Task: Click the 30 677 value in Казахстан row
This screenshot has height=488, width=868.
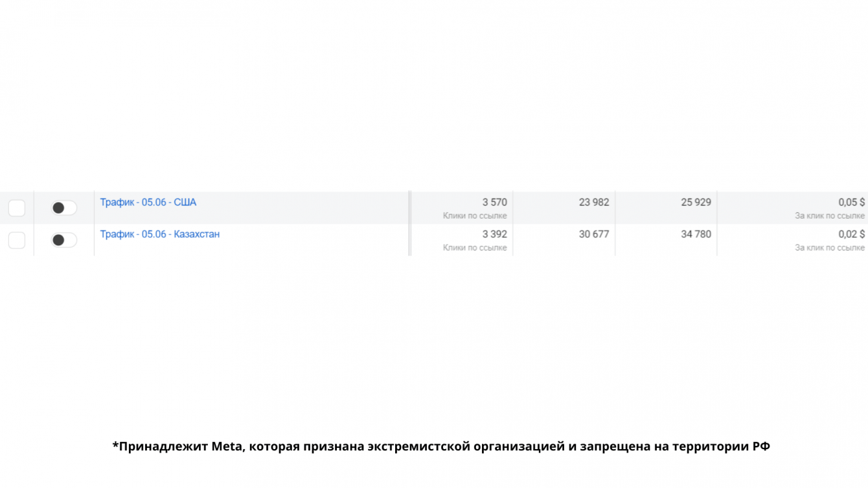Action: [593, 234]
